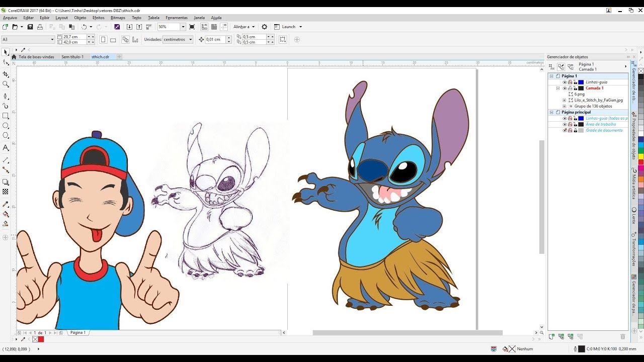
Task: Open the zoom level 50% dropdown
Action: coord(183,27)
